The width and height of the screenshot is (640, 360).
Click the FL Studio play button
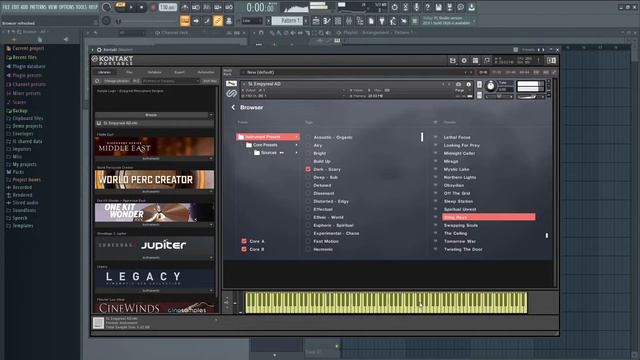(x=131, y=7)
